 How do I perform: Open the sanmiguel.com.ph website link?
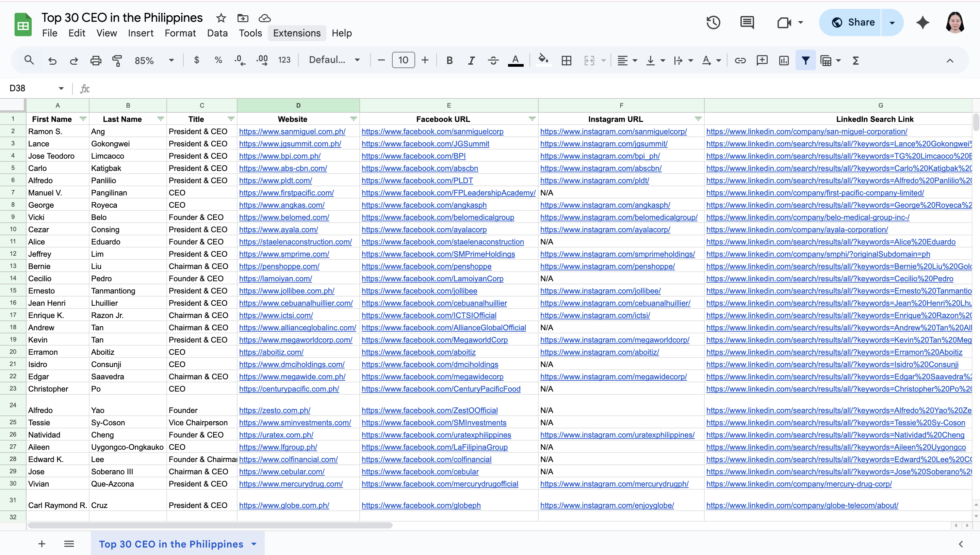pyautogui.click(x=292, y=131)
